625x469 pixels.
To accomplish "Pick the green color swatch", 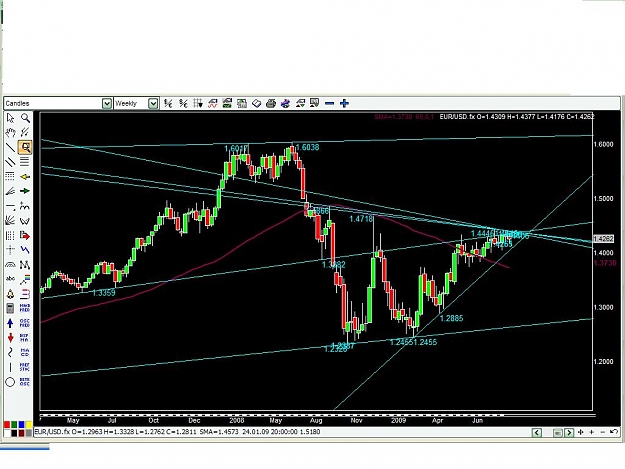I will click(14, 425).
